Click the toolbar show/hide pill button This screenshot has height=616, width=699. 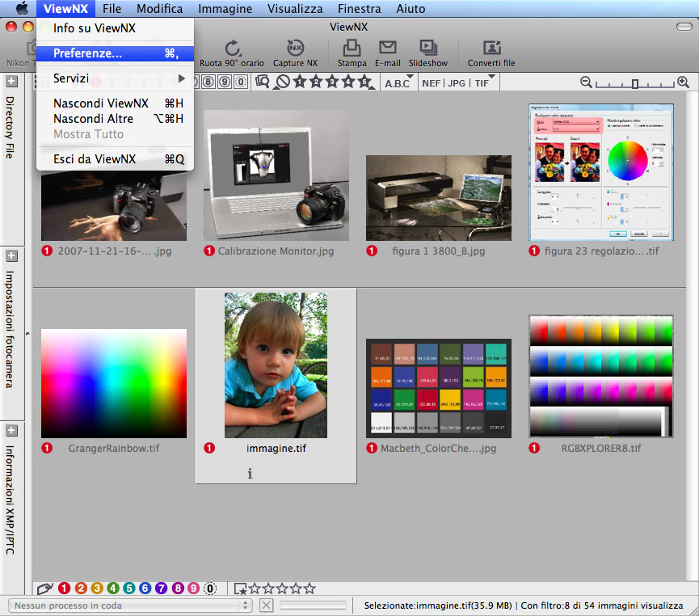(x=684, y=27)
